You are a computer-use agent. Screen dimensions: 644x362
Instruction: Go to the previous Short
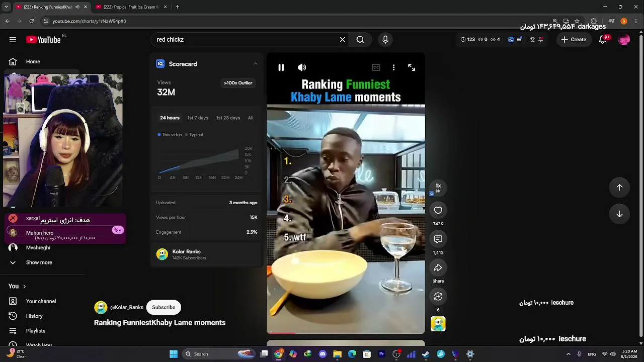coord(619,187)
